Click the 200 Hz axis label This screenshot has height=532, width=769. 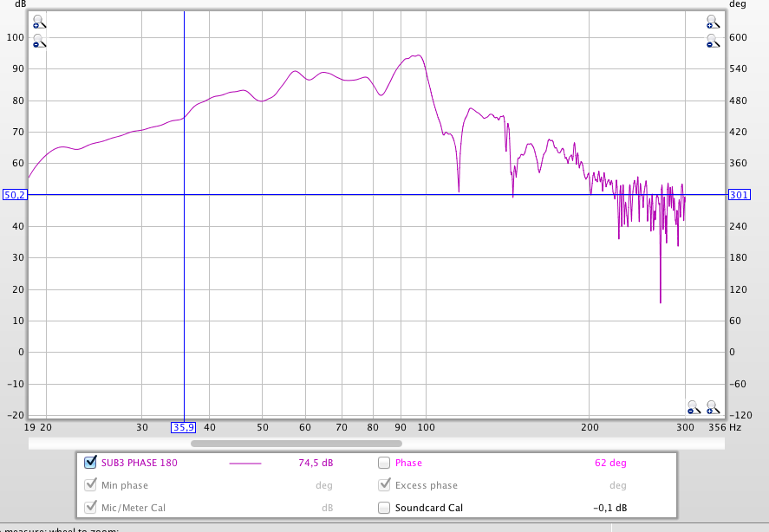(x=590, y=427)
